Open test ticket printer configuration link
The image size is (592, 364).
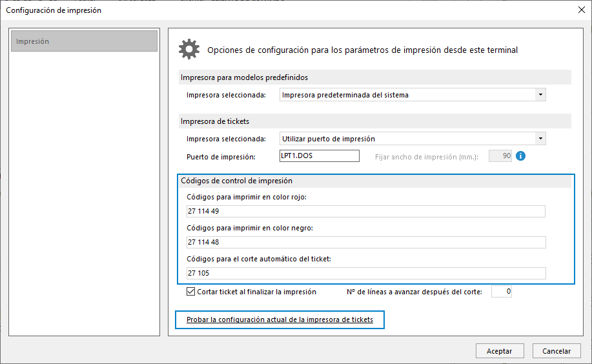click(x=280, y=319)
